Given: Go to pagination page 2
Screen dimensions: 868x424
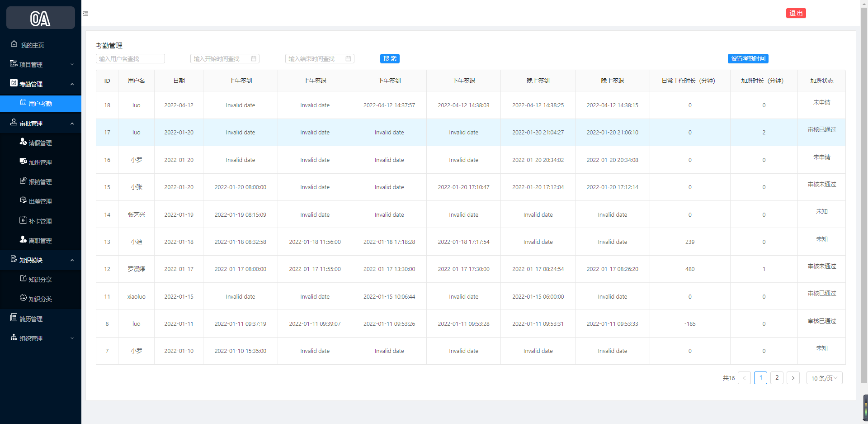Looking at the screenshot, I should coord(777,378).
